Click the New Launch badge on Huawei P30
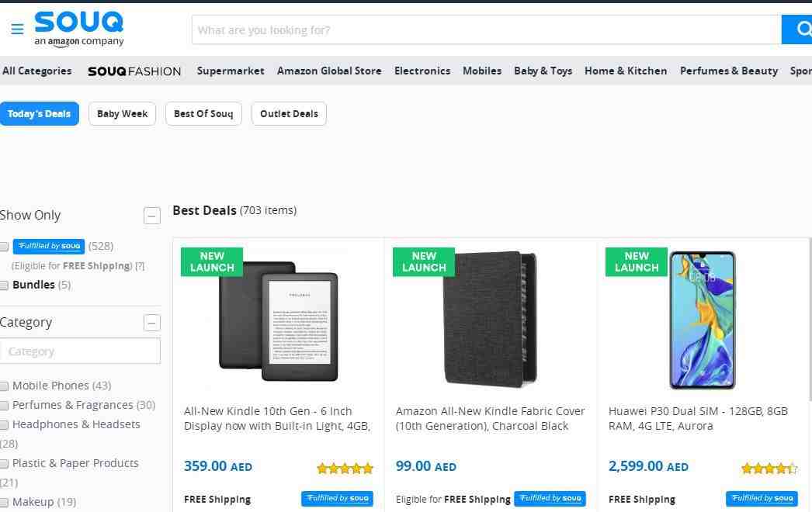 pos(637,262)
